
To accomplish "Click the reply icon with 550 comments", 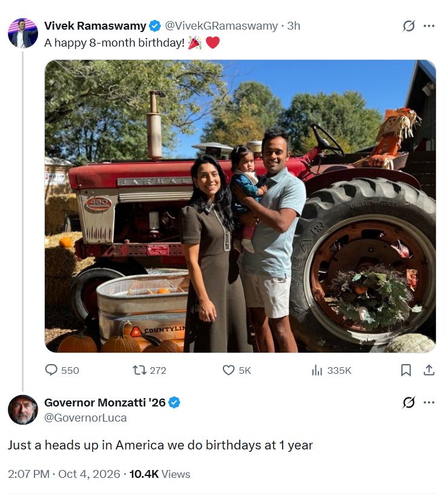I will [x=51, y=370].
